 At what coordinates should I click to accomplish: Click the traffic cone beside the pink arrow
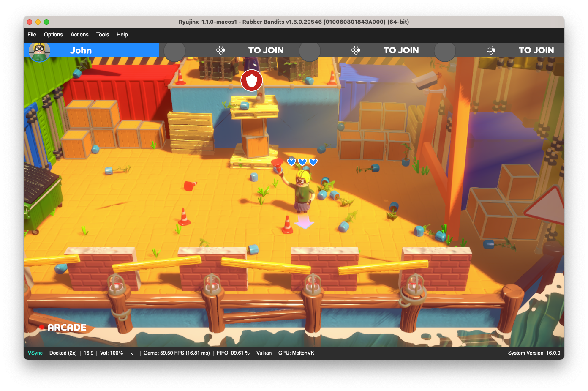287,225
